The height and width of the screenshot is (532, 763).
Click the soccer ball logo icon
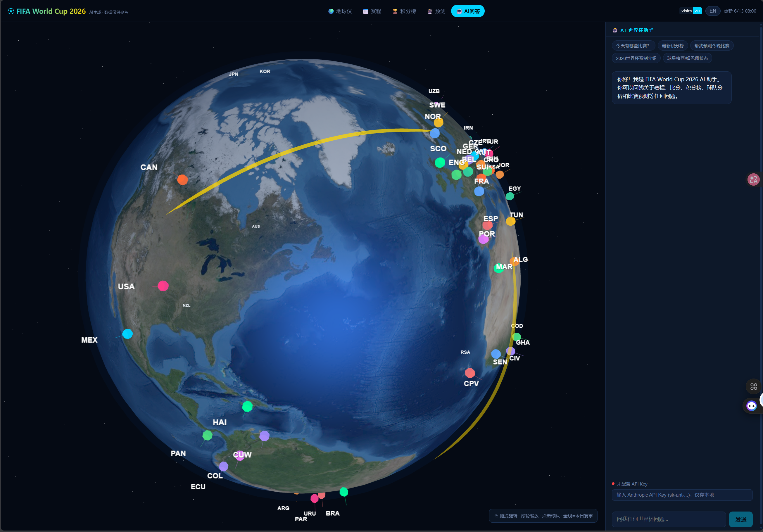pyautogui.click(x=11, y=11)
